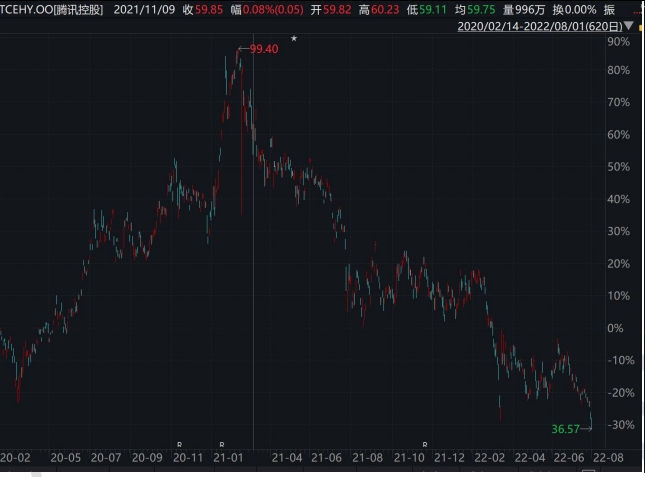This screenshot has height=477, width=645.
Task: Click the 2021/11/09 date in header
Action: click(130, 9)
